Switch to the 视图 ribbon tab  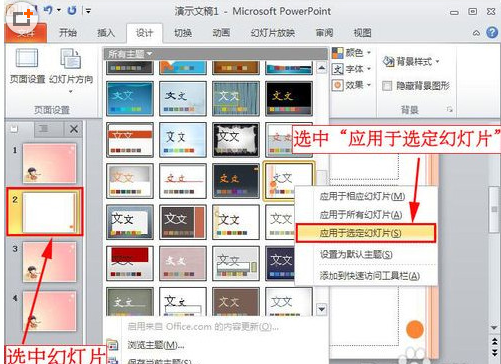[x=362, y=33]
